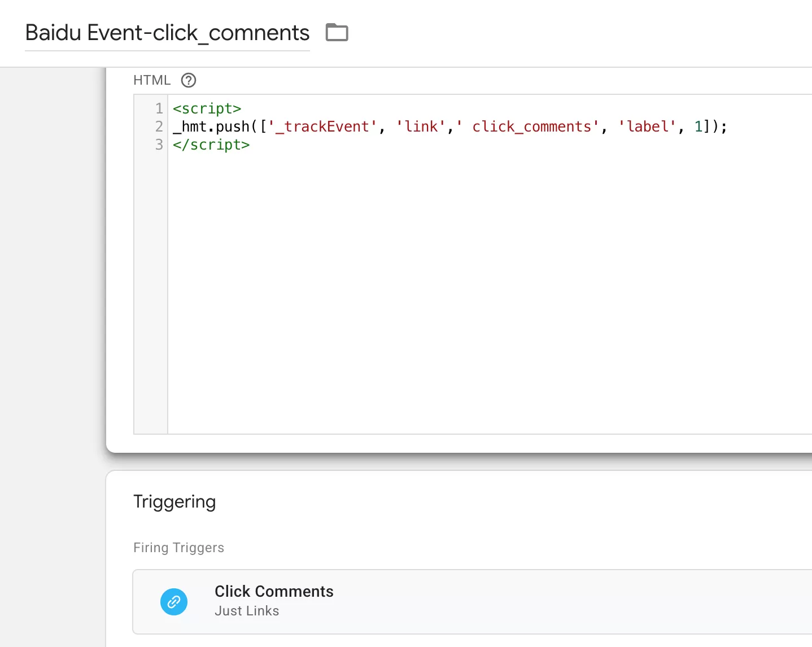This screenshot has height=647, width=812.
Task: Click the "Firing Triggers" label
Action: 178,548
